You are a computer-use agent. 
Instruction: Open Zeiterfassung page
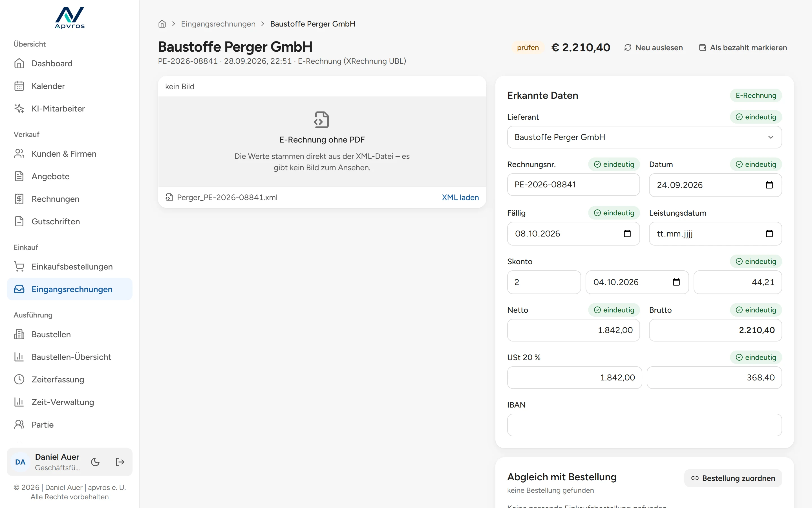[x=70, y=380]
